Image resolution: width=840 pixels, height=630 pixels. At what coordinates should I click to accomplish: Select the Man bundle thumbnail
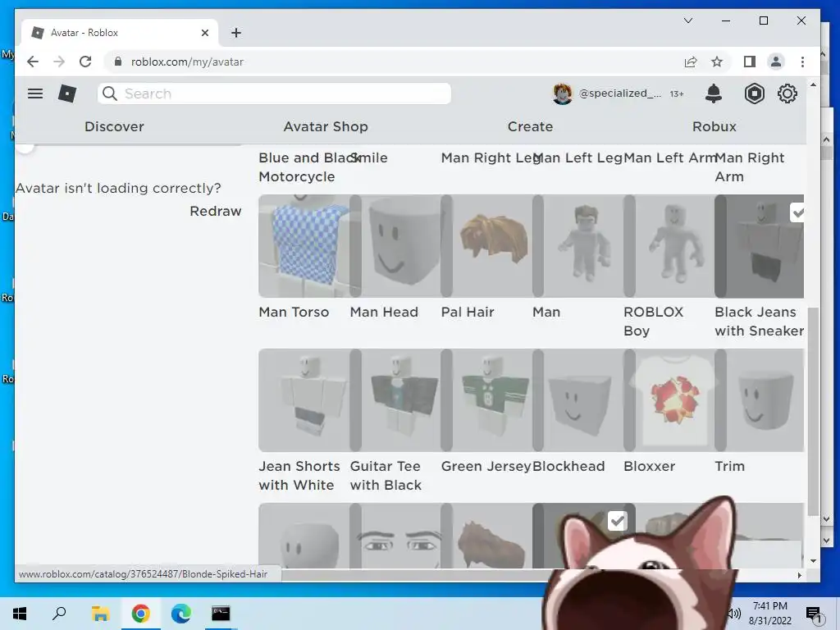(578, 246)
